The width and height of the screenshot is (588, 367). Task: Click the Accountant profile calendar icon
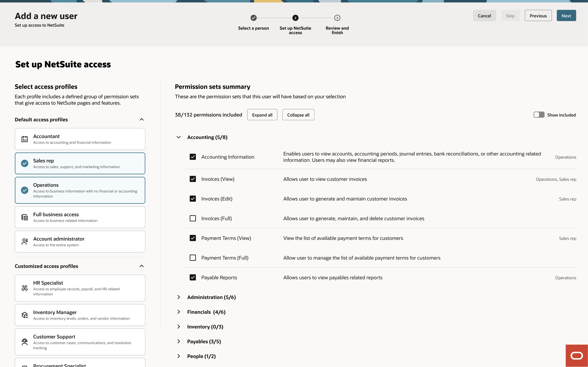(x=25, y=139)
